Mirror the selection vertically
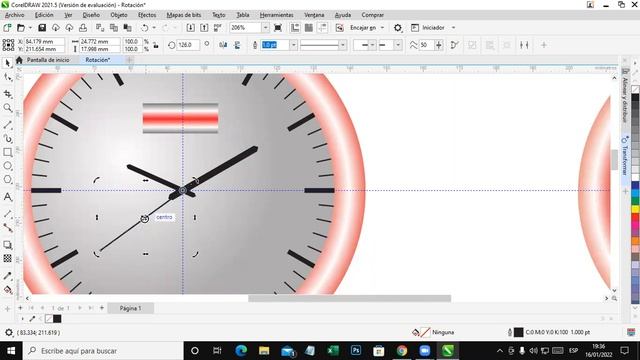The height and width of the screenshot is (360, 640). [237, 45]
